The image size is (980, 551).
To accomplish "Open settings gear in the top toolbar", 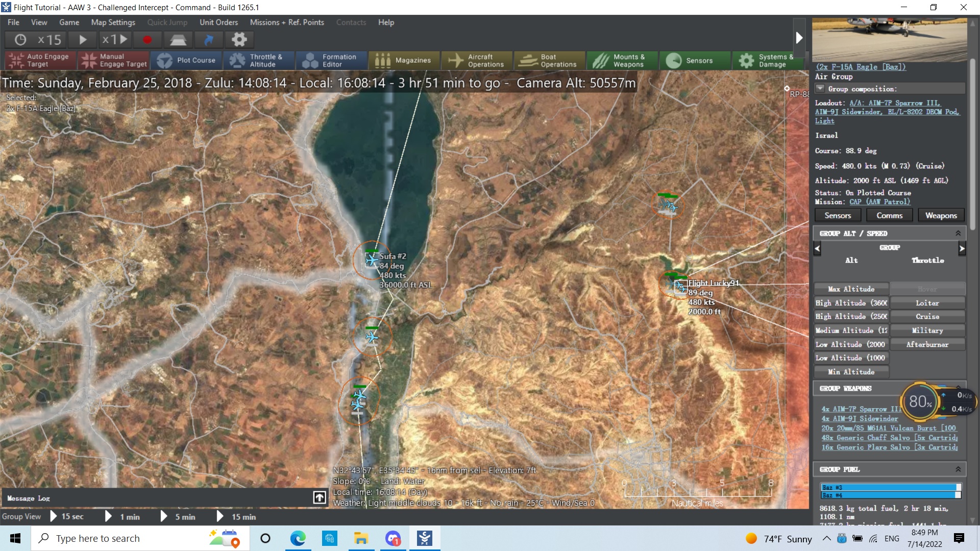I will point(239,40).
